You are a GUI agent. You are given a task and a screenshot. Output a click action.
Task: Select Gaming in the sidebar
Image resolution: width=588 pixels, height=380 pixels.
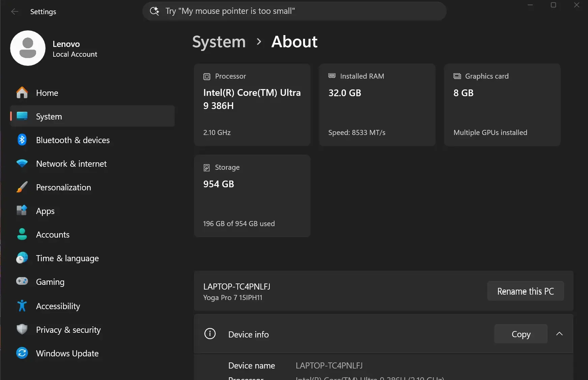click(x=92, y=282)
